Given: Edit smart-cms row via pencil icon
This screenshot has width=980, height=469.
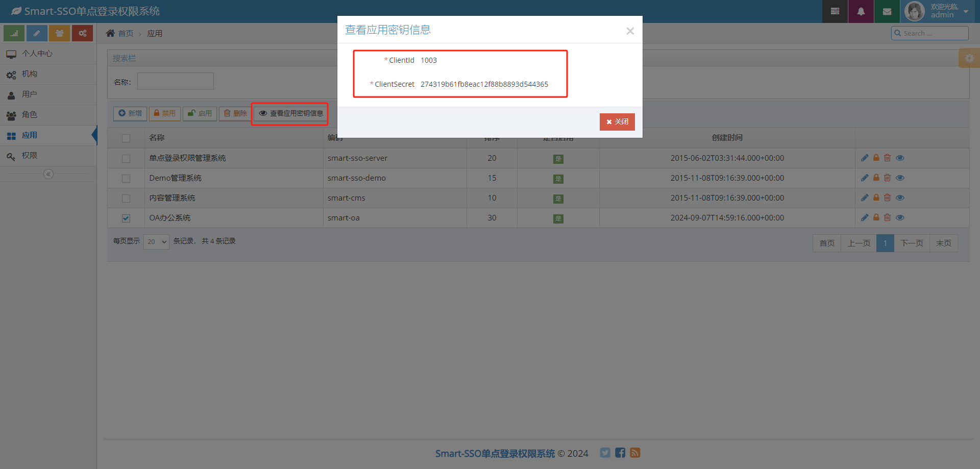Looking at the screenshot, I should tap(865, 198).
